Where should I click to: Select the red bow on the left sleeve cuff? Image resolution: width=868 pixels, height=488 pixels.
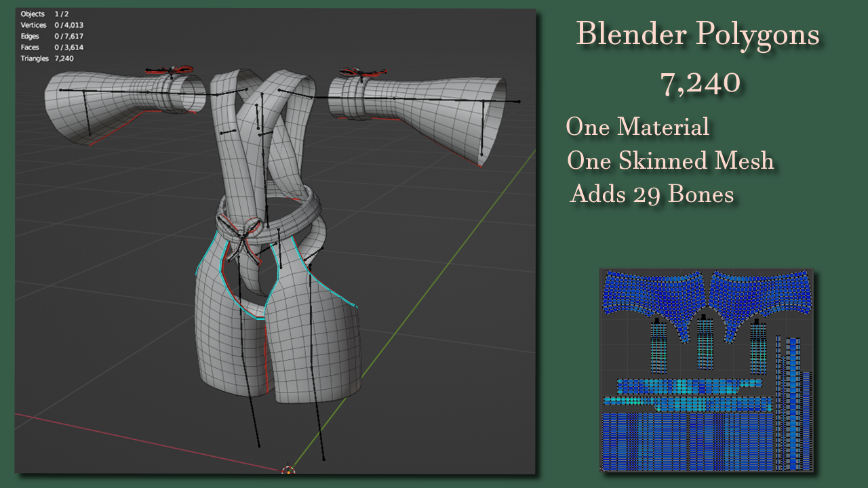tap(170, 70)
